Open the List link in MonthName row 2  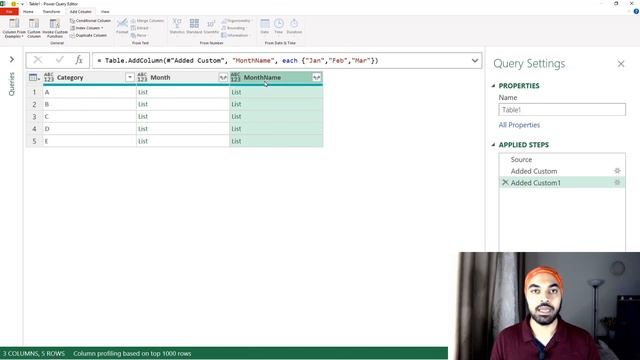(236, 104)
